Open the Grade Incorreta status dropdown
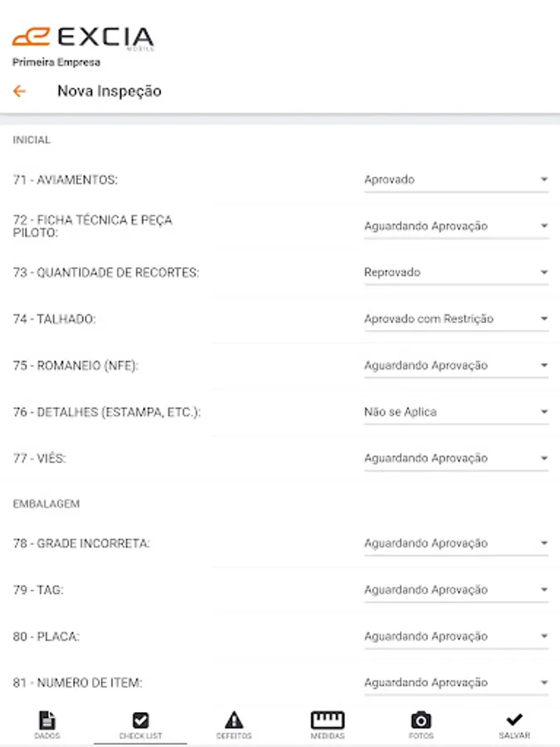Viewport: 560px width, 747px height. [x=455, y=544]
